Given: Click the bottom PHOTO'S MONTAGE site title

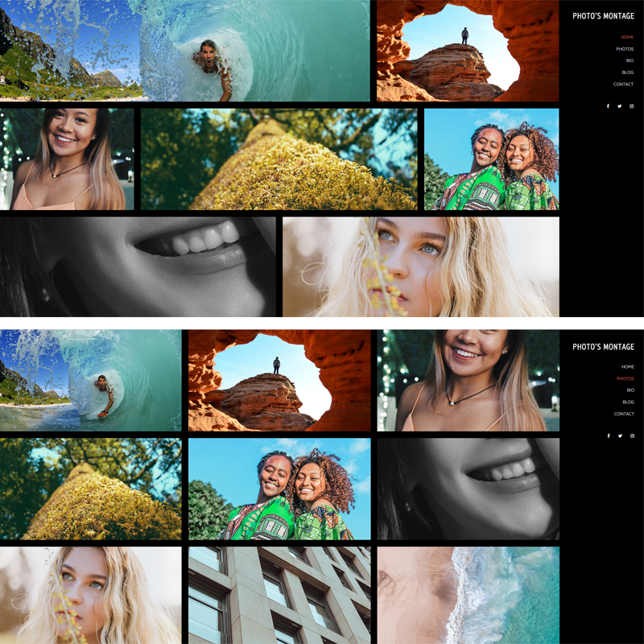Looking at the screenshot, I should (603, 347).
